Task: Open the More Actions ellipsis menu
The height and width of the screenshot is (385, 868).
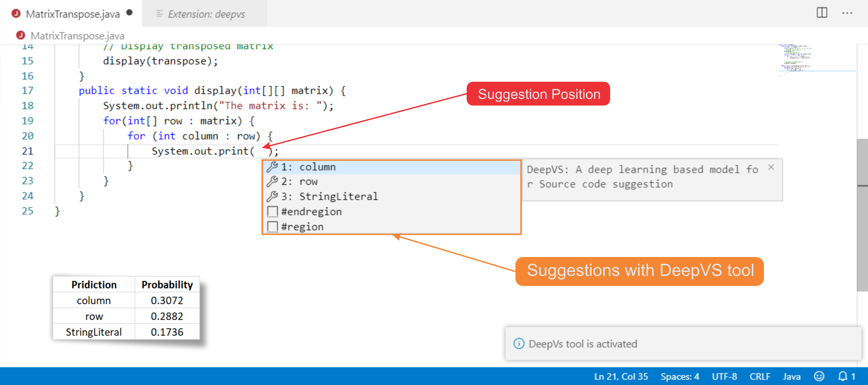Action: pyautogui.click(x=847, y=13)
